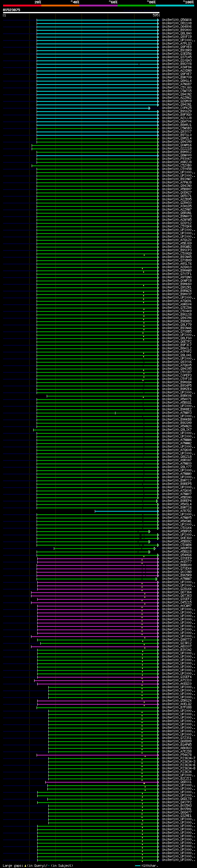The width and height of the screenshot is (197, 868).
Task: Click arrowhead of the short C0PK25 alignment
Action: tap(150, 108)
